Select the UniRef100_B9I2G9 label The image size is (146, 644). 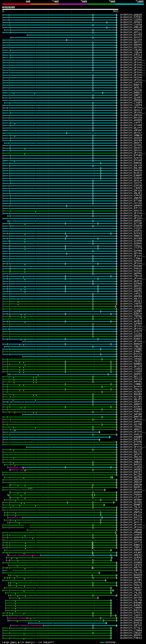(131, 118)
